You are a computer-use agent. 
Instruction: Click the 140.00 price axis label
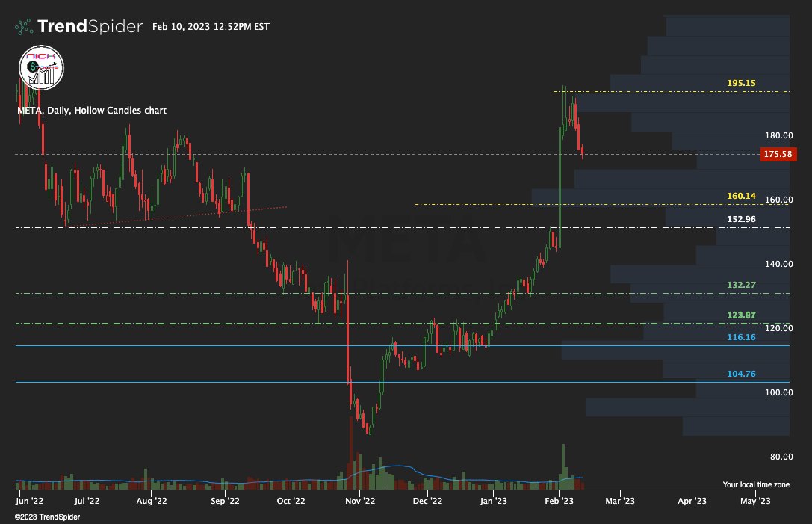(779, 264)
